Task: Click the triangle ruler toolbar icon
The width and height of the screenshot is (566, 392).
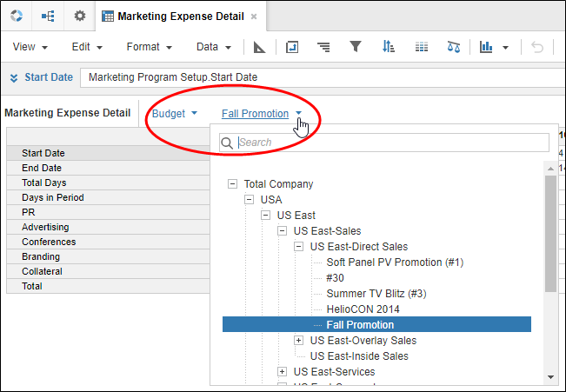Action: click(x=259, y=47)
